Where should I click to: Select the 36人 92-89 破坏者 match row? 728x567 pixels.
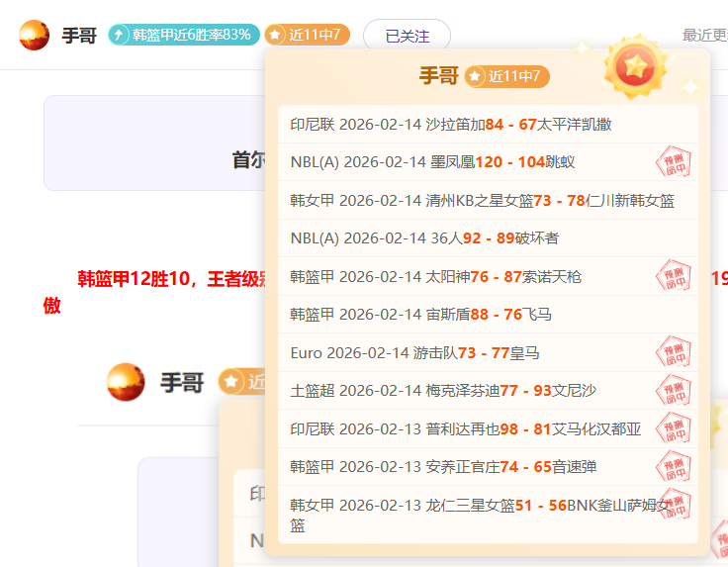(424, 238)
